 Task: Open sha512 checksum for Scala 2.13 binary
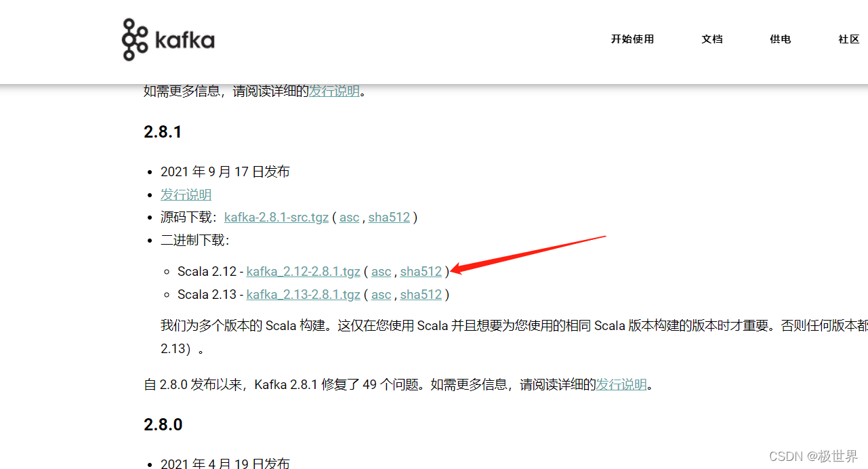[x=421, y=295]
